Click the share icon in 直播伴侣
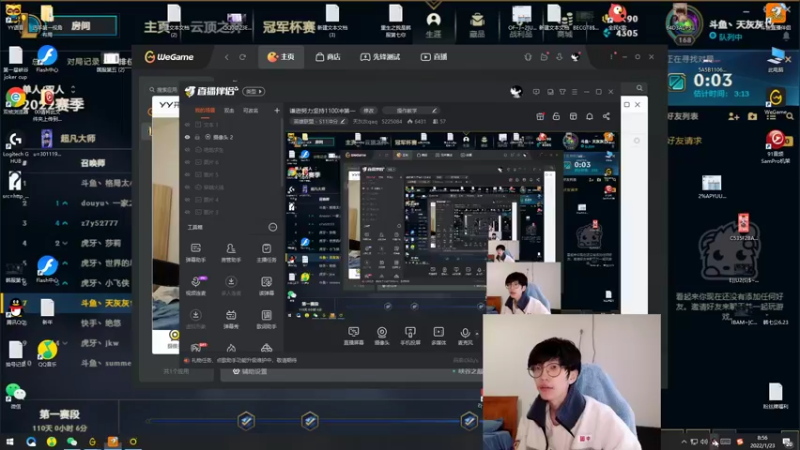The width and height of the screenshot is (800, 450). point(606,116)
